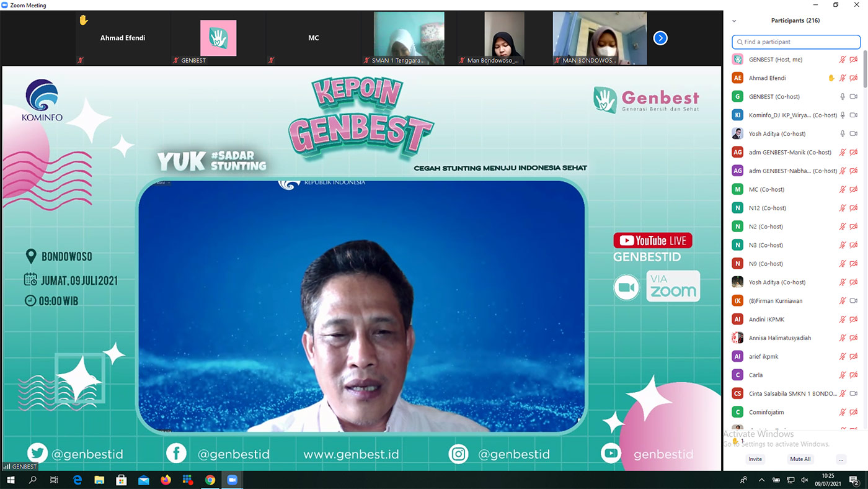Click the microphone icon for GENBEST (Co-host)

point(843,97)
